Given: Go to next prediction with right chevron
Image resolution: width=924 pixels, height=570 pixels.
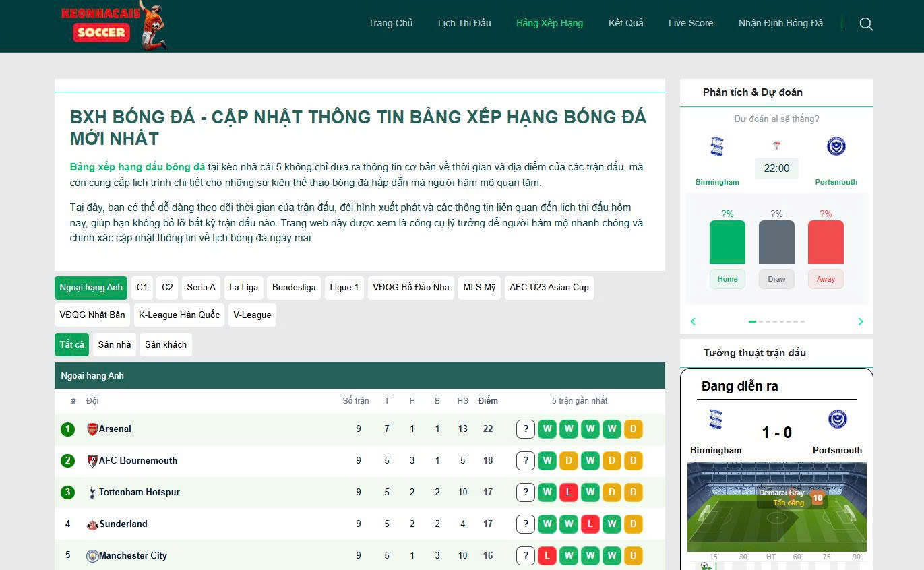Looking at the screenshot, I should (860, 321).
